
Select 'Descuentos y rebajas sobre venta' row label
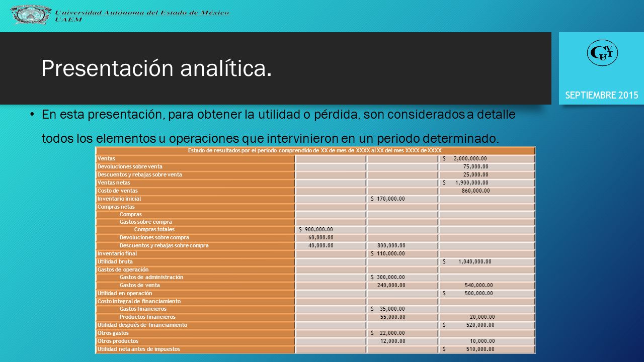pos(139,174)
